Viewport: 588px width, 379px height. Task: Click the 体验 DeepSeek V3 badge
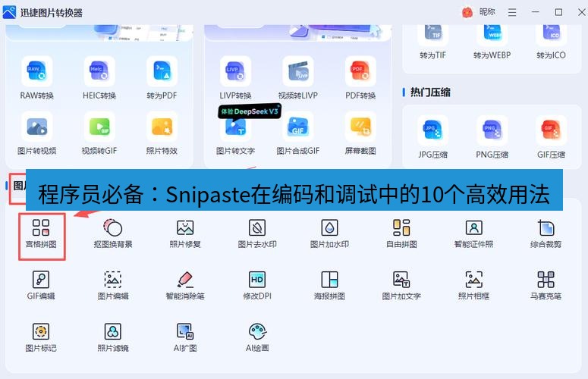(x=250, y=111)
